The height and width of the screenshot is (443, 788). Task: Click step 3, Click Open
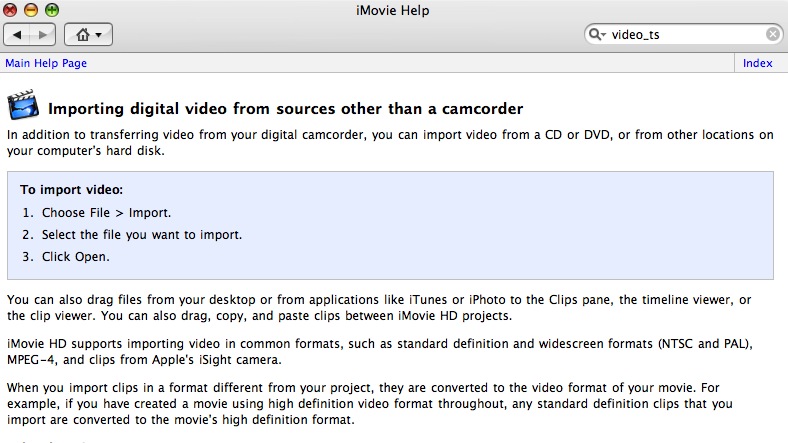tap(75, 257)
